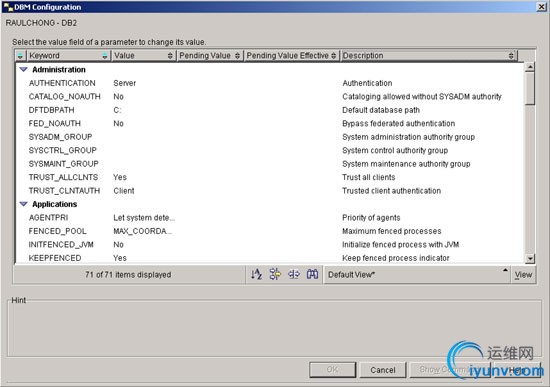Open the Default View dropdown

[417, 275]
